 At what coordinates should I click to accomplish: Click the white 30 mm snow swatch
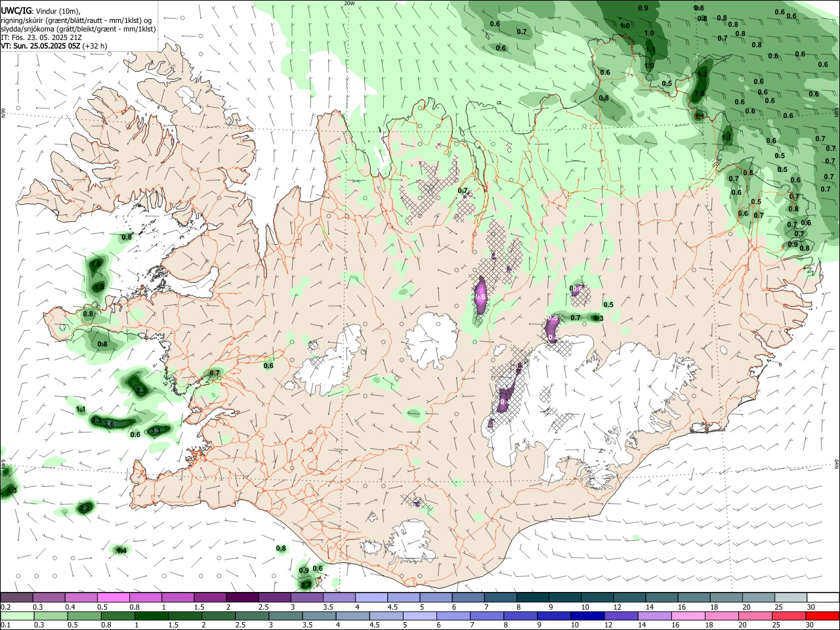[824, 597]
